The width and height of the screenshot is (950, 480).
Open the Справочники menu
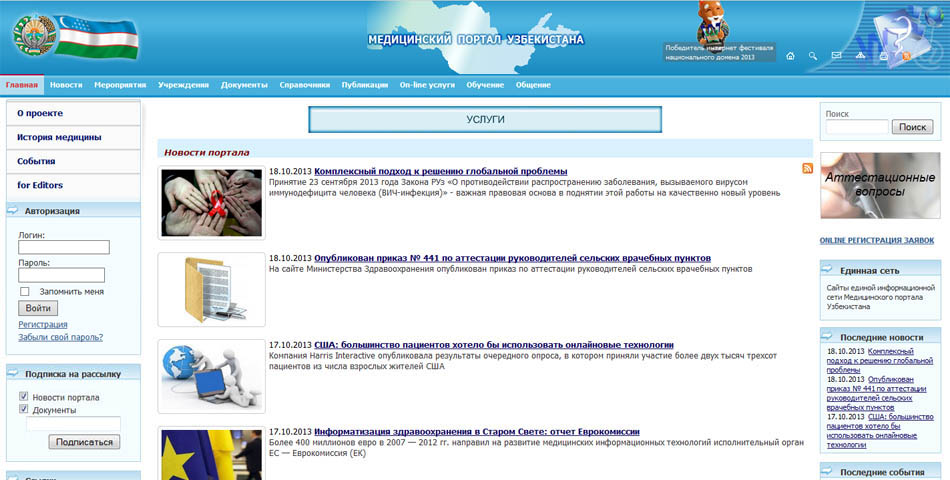point(304,85)
